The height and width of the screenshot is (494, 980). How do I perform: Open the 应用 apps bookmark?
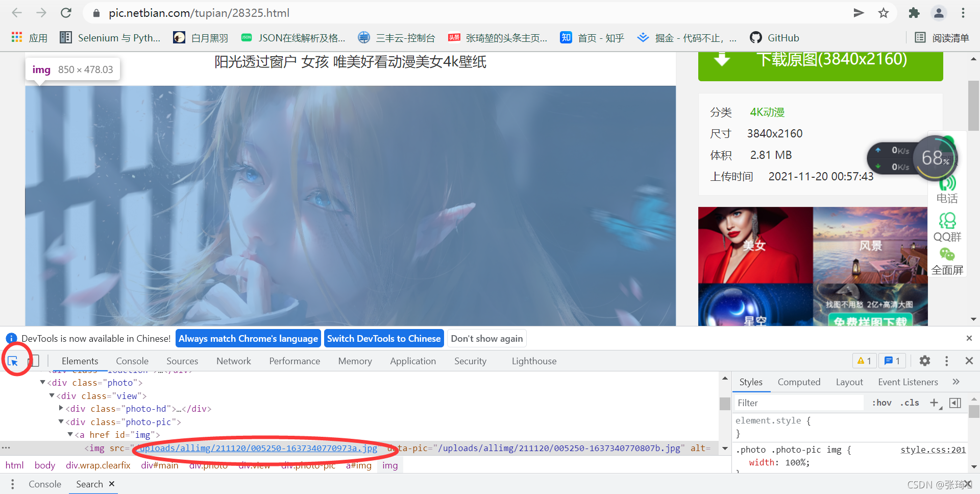click(30, 38)
